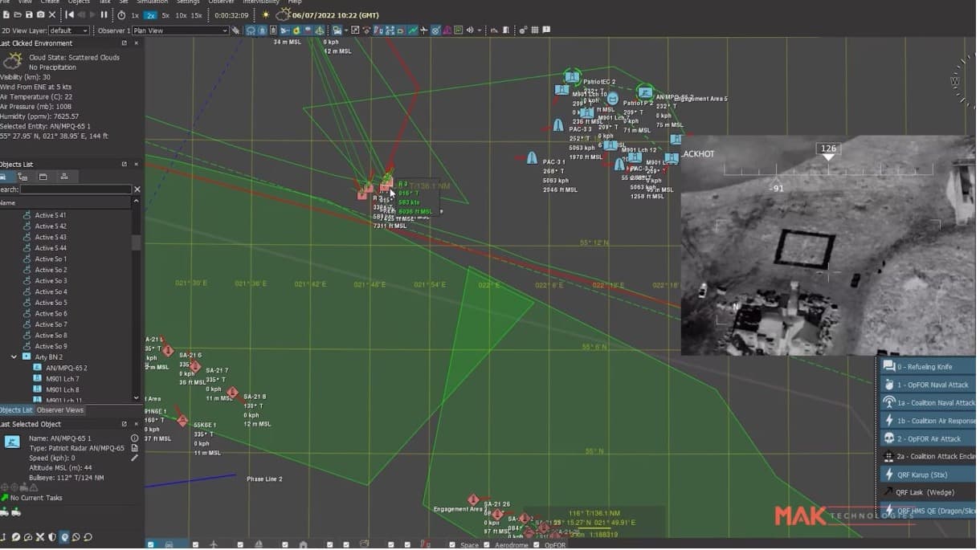
Task: Set simulation speed to 10x
Action: coord(181,15)
